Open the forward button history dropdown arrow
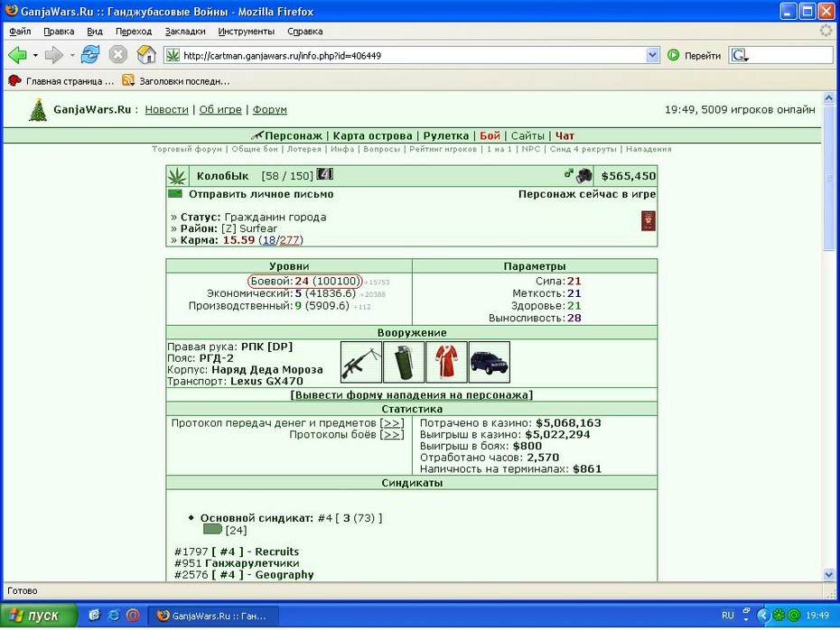The image size is (840, 630). pyautogui.click(x=71, y=55)
